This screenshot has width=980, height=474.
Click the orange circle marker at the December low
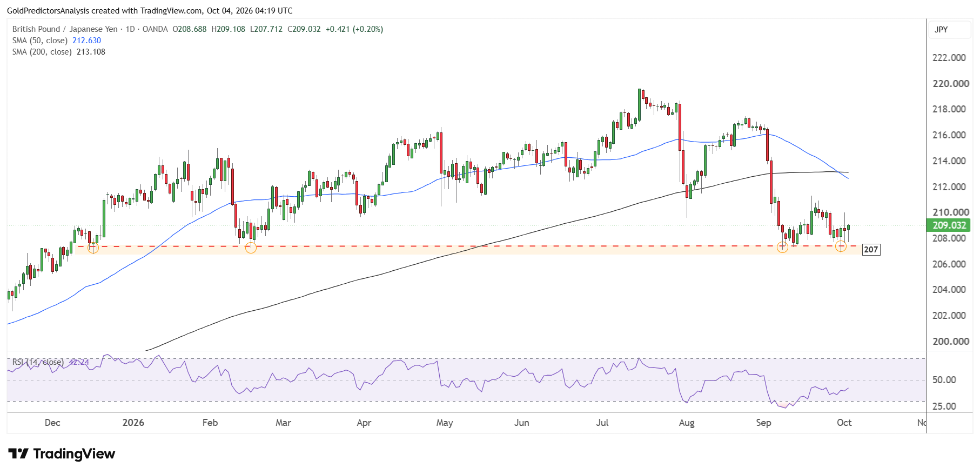point(93,248)
